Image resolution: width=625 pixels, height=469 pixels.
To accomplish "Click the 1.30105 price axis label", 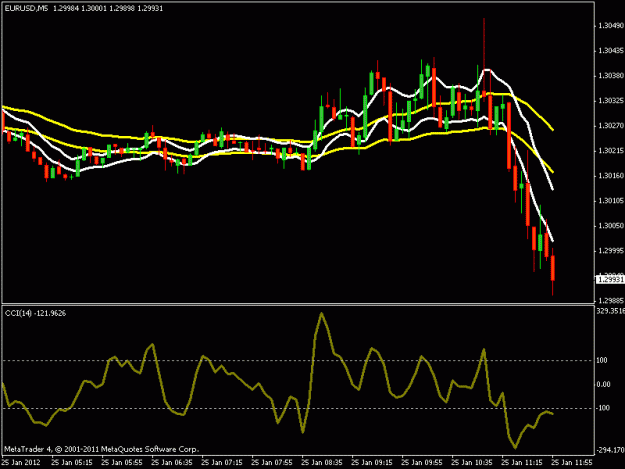I will coord(611,201).
